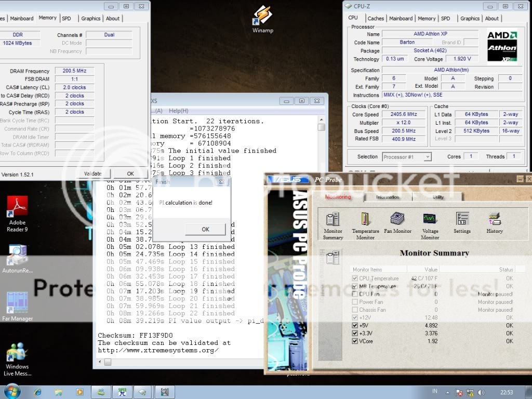This screenshot has width=532, height=399.
Task: Click the xtremesystems.org URL text
Action: point(158,350)
